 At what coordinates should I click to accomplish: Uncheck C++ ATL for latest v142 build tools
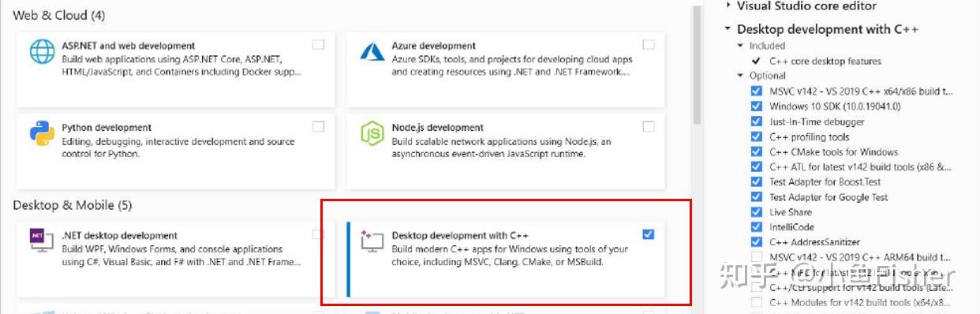coord(757,167)
